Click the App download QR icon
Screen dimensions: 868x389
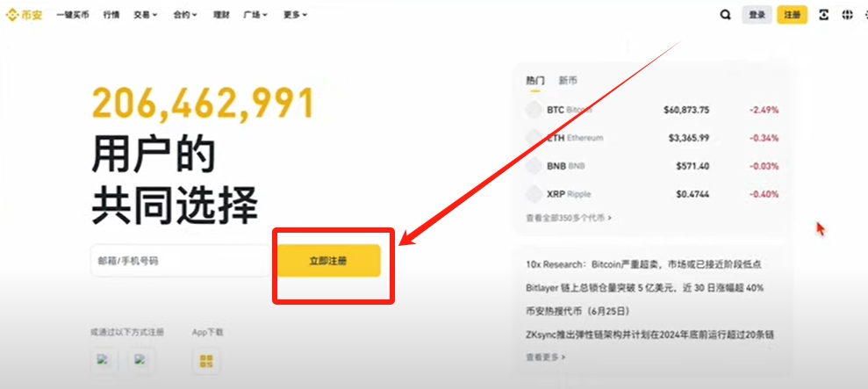[x=206, y=361]
